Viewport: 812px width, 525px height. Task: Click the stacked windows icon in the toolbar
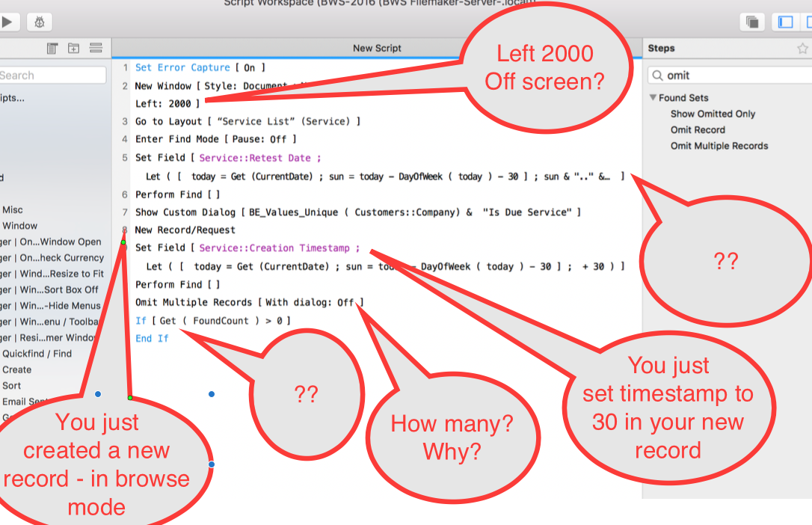[x=752, y=22]
